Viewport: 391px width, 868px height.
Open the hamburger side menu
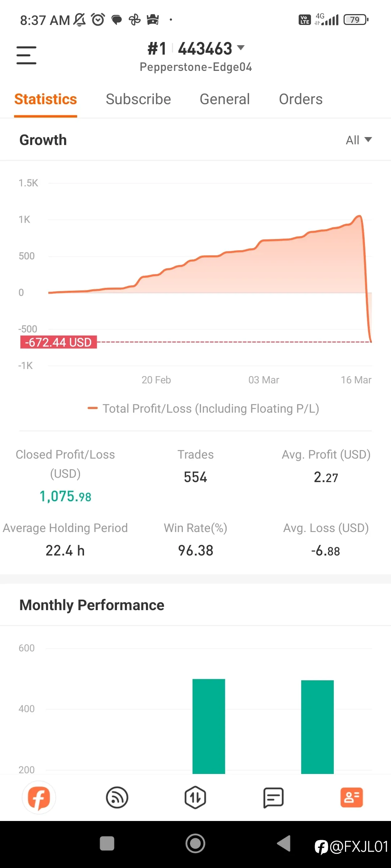[x=26, y=55]
